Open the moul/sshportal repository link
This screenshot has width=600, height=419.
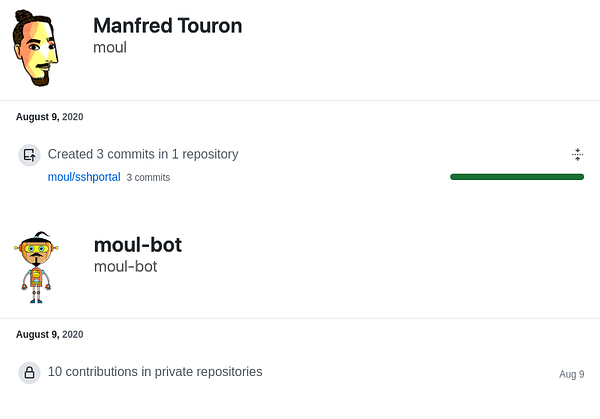(84, 177)
